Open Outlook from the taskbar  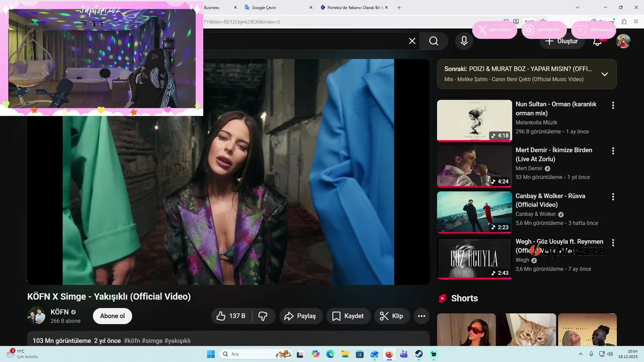coord(374,354)
